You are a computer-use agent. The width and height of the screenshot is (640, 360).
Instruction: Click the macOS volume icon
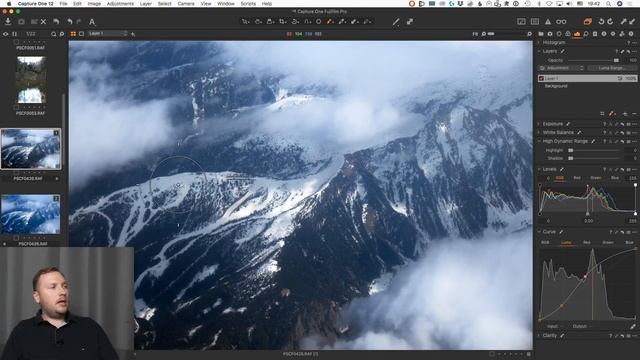click(x=570, y=4)
